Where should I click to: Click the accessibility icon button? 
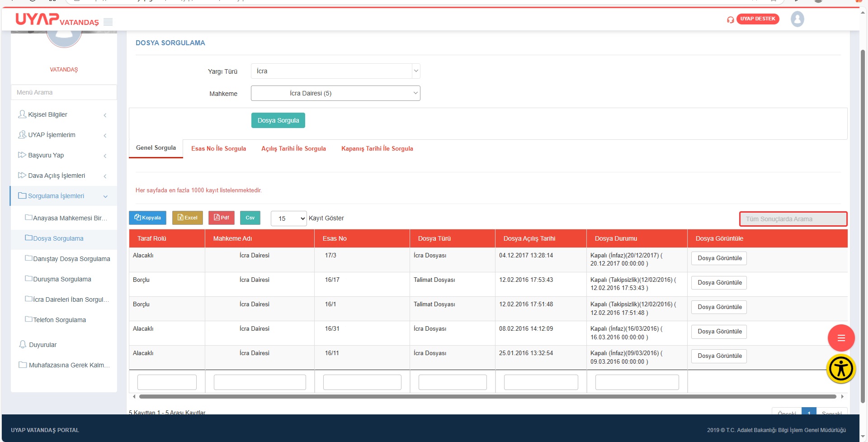(x=841, y=369)
